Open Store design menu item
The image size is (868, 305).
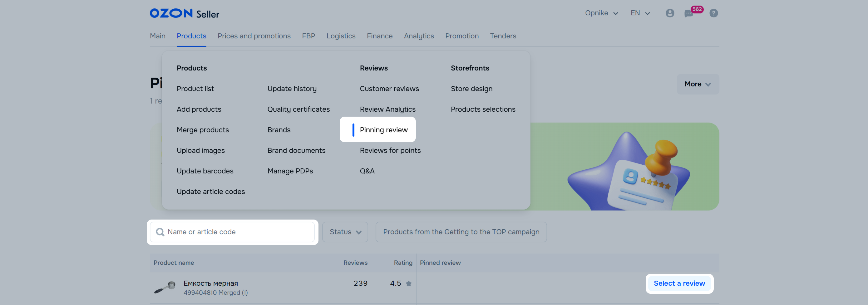coord(471,89)
